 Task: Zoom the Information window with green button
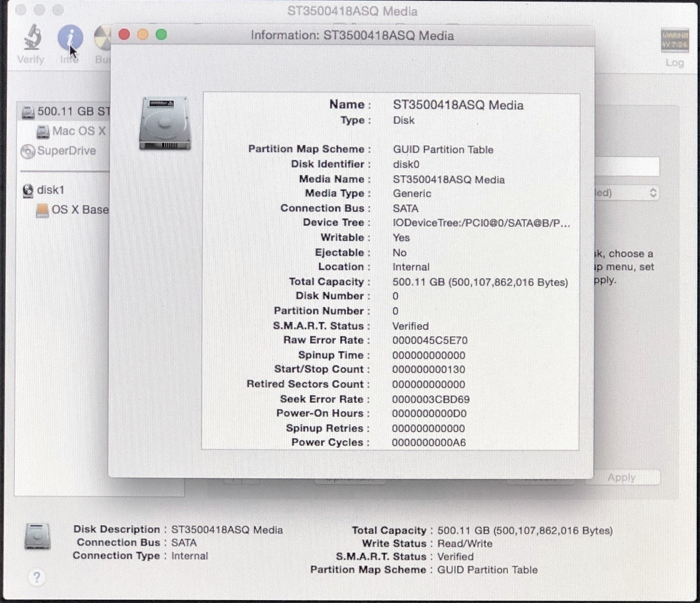point(161,34)
